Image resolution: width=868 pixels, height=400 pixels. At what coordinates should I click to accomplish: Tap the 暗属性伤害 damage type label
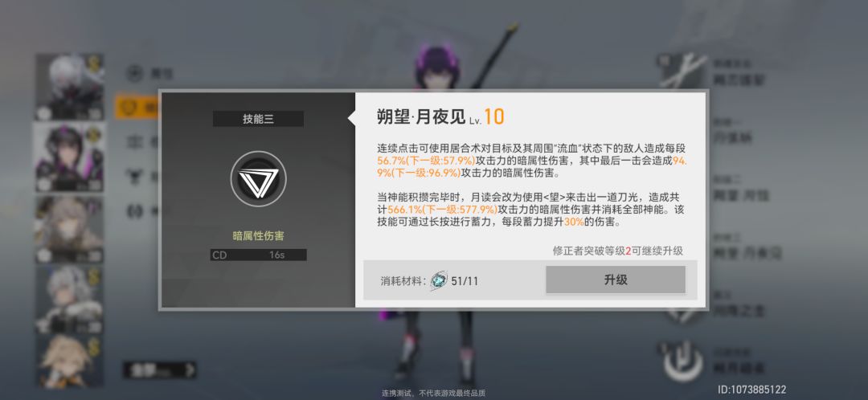click(x=259, y=236)
